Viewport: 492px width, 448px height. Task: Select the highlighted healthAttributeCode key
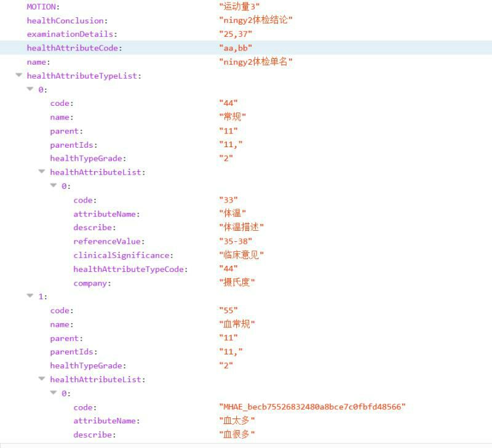74,48
